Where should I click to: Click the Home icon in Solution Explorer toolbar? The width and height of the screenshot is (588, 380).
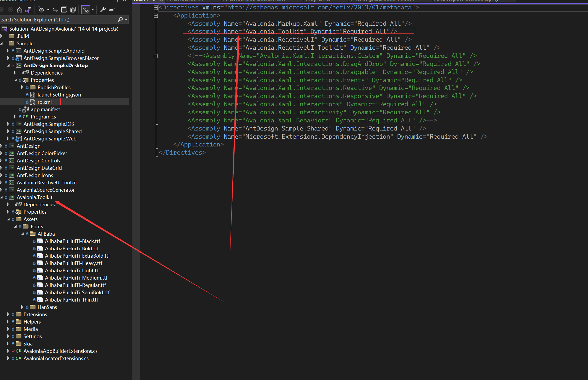[20, 10]
